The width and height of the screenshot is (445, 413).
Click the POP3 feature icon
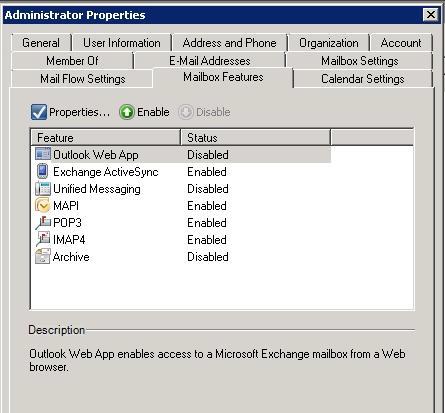tap(43, 223)
